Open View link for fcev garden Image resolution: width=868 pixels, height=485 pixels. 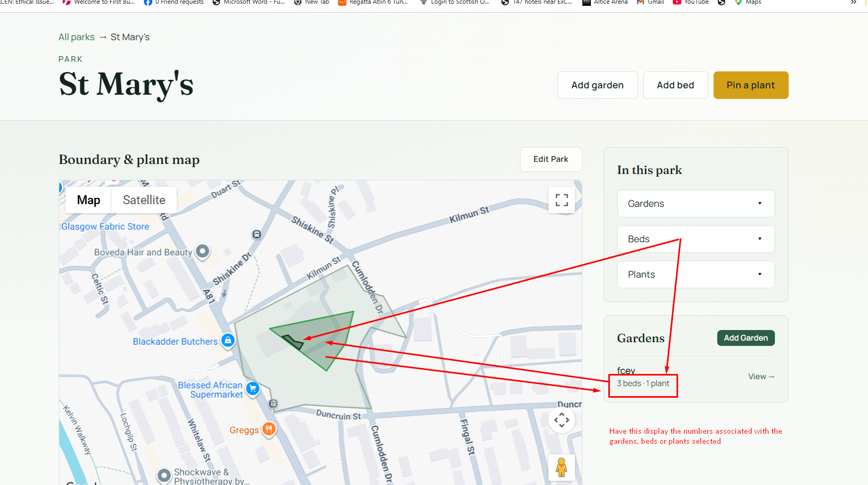pos(761,377)
